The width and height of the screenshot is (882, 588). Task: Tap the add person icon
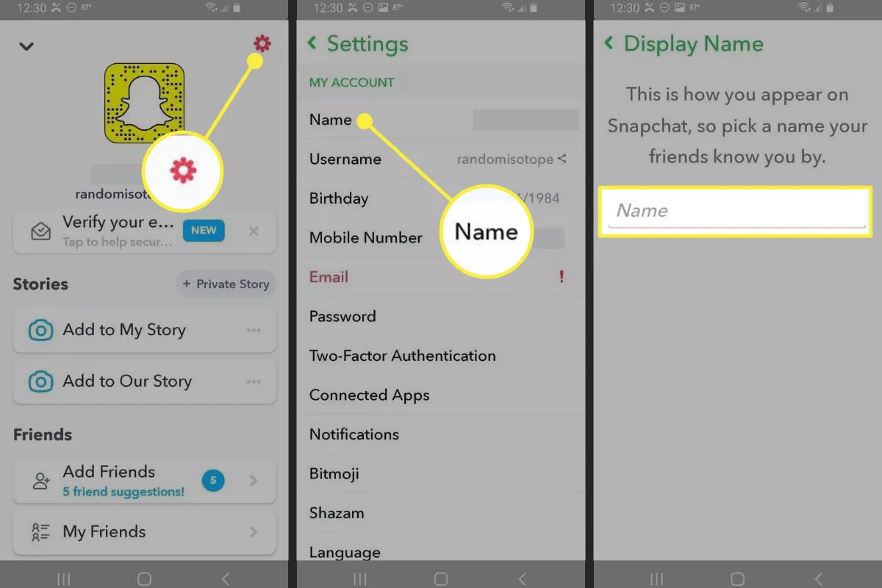40,481
